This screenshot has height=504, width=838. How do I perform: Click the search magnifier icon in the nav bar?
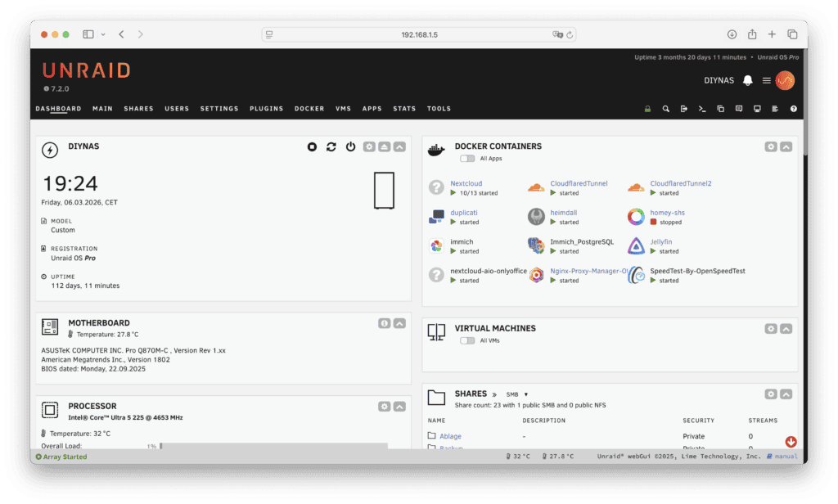pyautogui.click(x=665, y=109)
